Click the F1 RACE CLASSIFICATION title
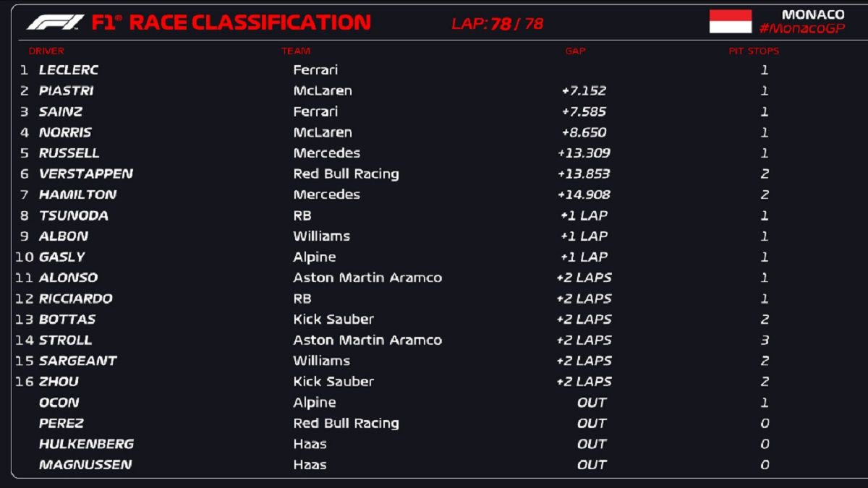868x488 pixels. (x=231, y=23)
